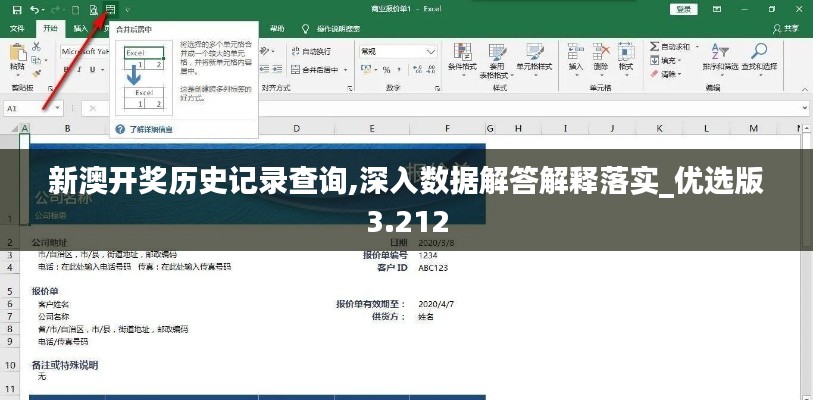Open Print Preview from Quick Access toolbar
This screenshot has width=813, height=400.
point(94,9)
